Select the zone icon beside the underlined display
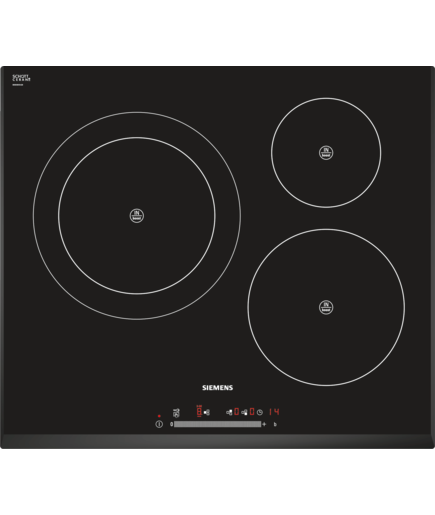The height and width of the screenshot is (515, 435). (x=207, y=412)
